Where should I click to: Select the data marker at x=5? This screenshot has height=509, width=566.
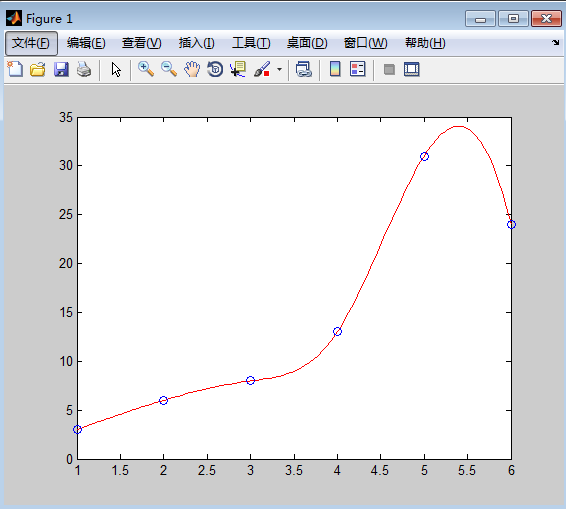(x=424, y=156)
